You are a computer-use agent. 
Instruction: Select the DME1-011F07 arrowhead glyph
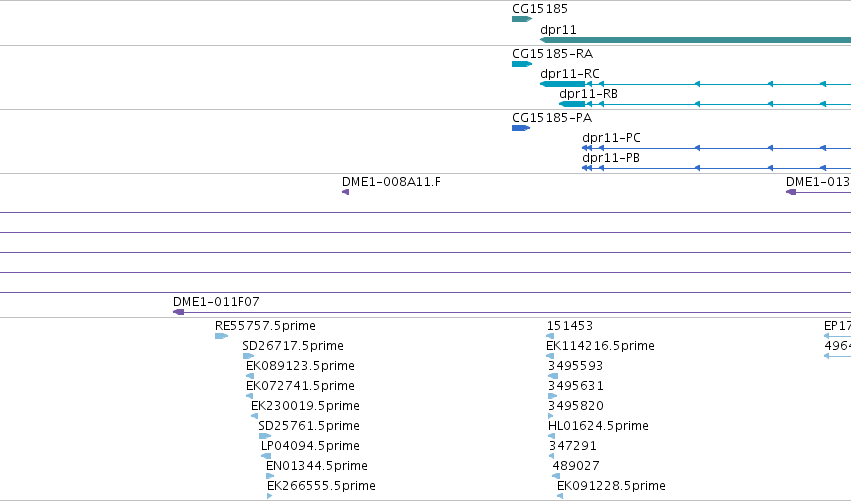tap(179, 312)
